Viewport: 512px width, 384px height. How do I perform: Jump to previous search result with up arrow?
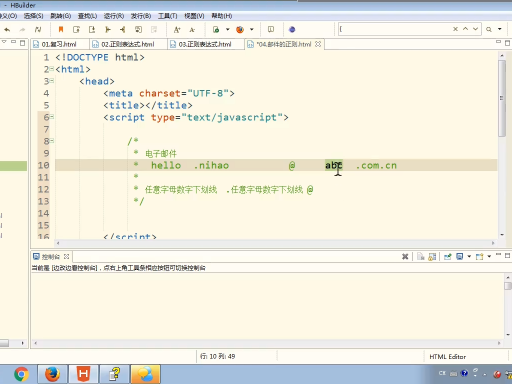465,29
